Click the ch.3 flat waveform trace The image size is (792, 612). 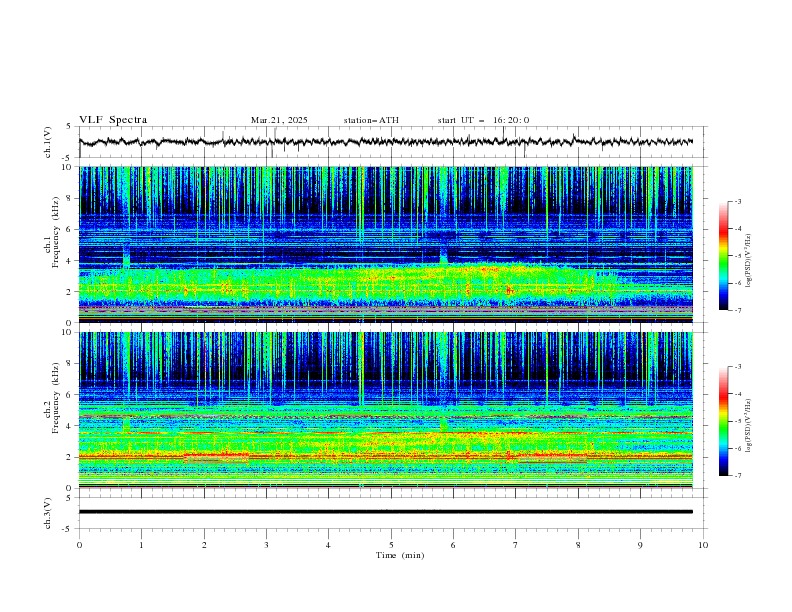click(x=385, y=512)
